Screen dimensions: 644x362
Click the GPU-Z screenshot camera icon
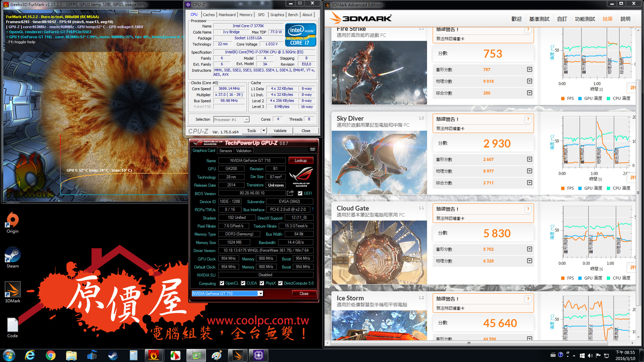(313, 149)
